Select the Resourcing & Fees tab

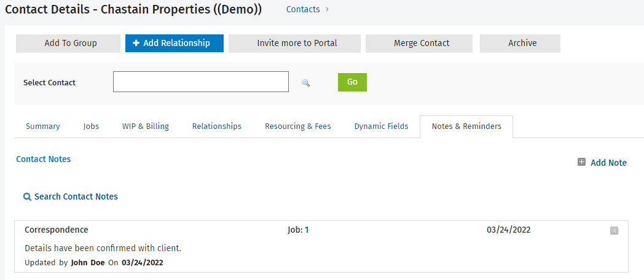pyautogui.click(x=298, y=126)
